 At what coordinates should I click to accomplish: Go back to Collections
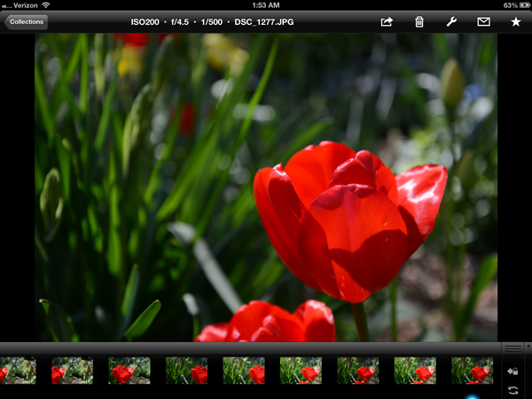[x=26, y=21]
